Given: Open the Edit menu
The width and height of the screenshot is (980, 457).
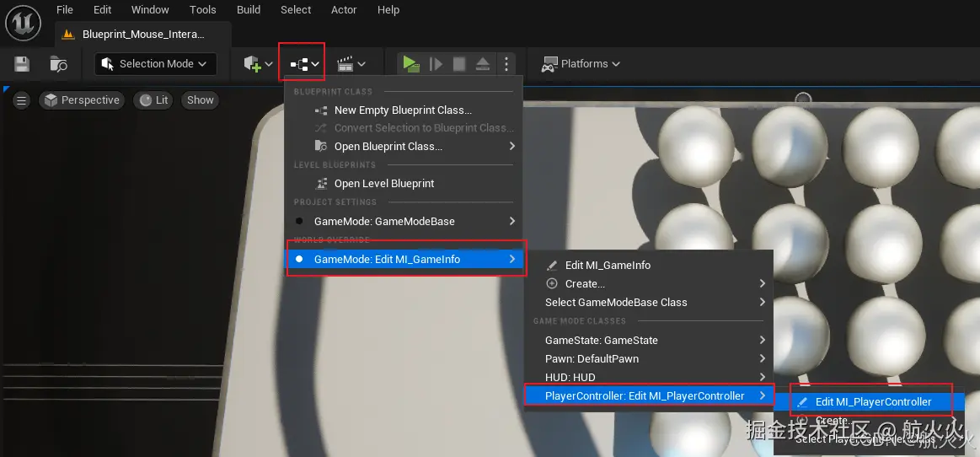Looking at the screenshot, I should [x=102, y=10].
